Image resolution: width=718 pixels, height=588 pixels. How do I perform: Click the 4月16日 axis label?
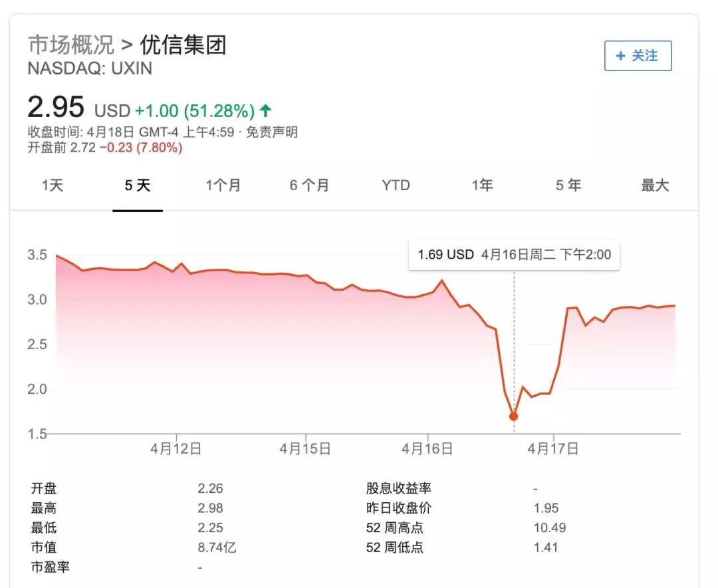coord(427,448)
